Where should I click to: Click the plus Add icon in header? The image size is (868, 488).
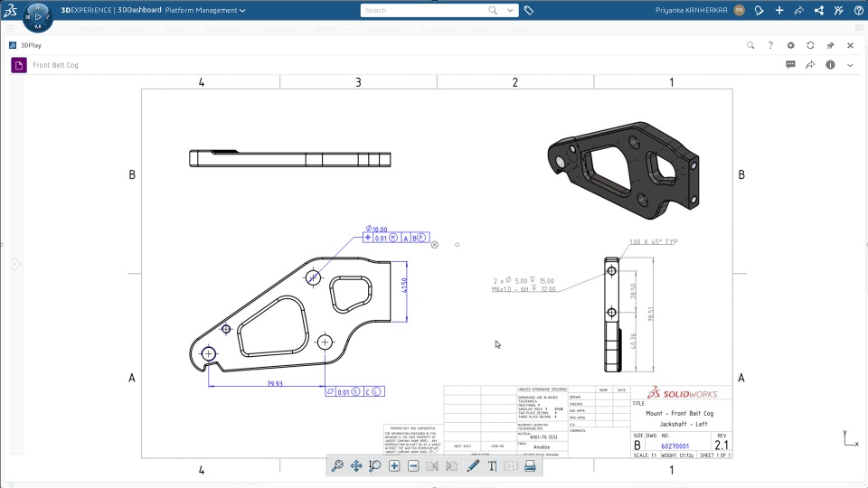point(778,10)
